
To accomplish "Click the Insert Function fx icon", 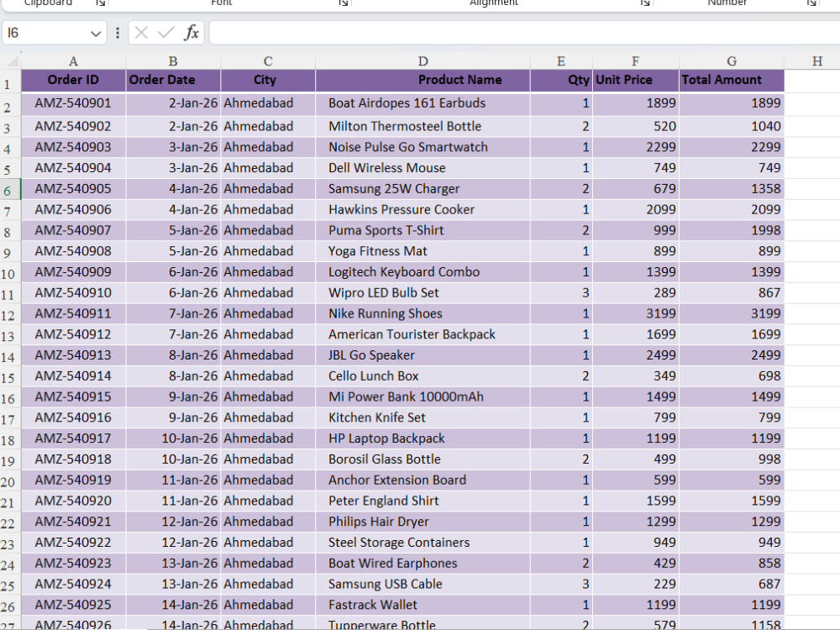I will click(192, 33).
